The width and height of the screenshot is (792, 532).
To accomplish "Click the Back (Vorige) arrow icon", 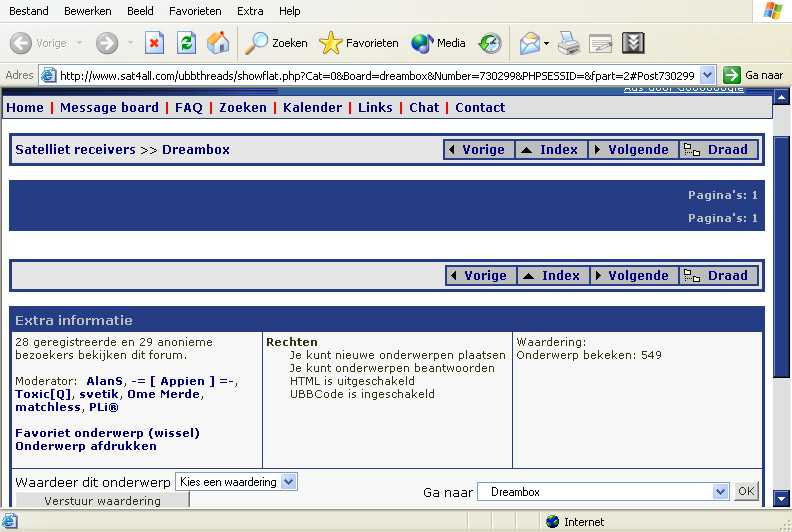I will pos(20,43).
